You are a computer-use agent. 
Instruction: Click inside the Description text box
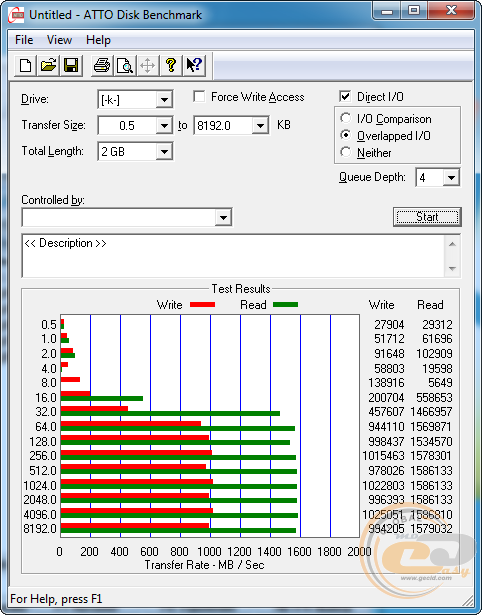233,256
